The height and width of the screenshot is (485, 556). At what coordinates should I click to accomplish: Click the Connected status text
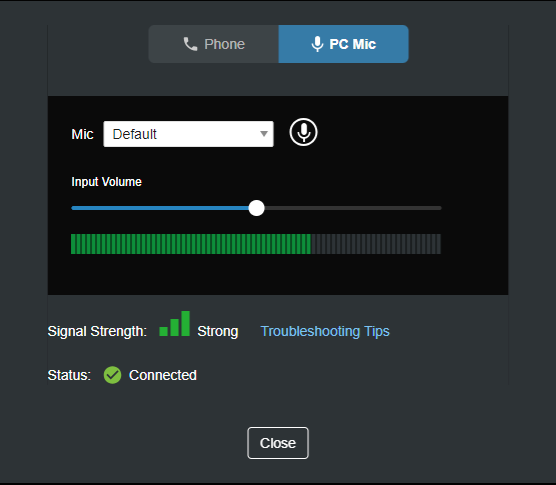tap(163, 375)
